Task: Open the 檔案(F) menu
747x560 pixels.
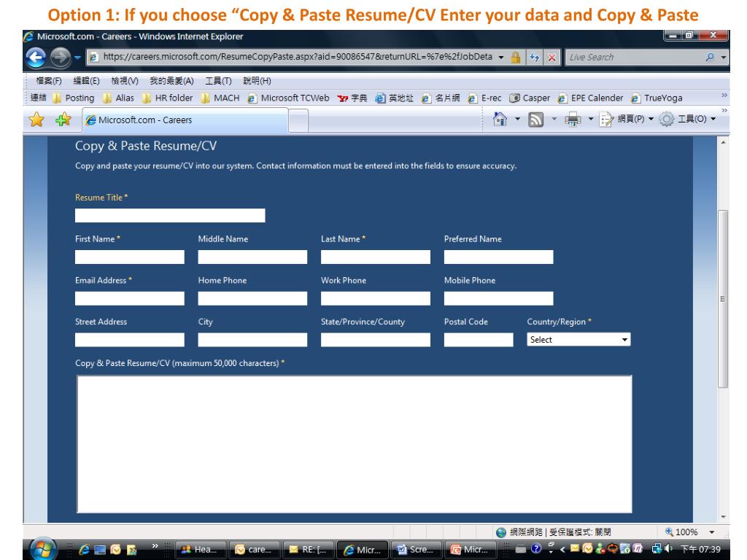Action: click(x=49, y=81)
